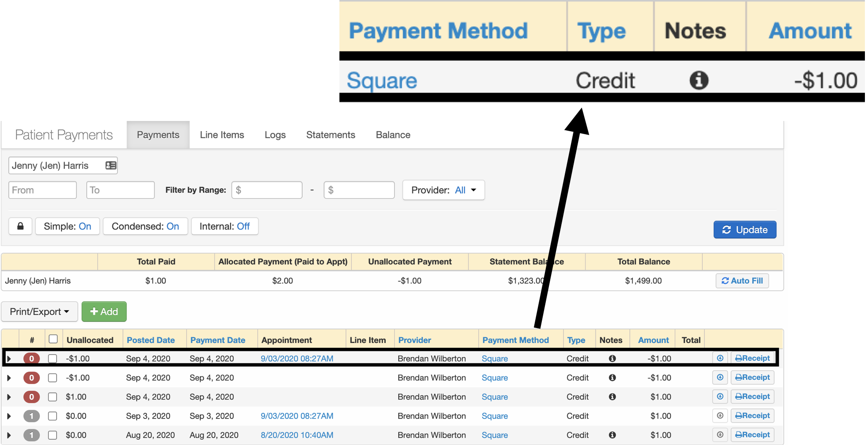Click download icon in Sep 4 $1.00 row
Screen dimensions: 868x445
(x=720, y=396)
